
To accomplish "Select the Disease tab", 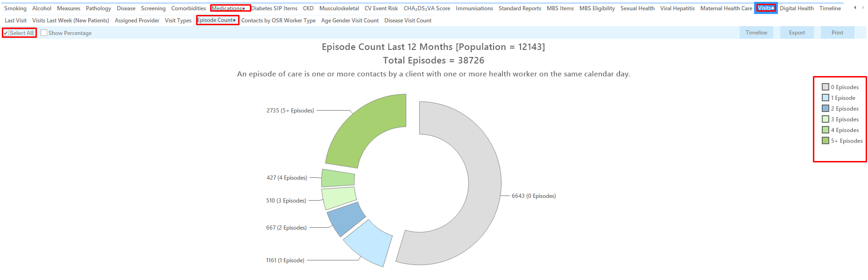I will click(x=126, y=8).
